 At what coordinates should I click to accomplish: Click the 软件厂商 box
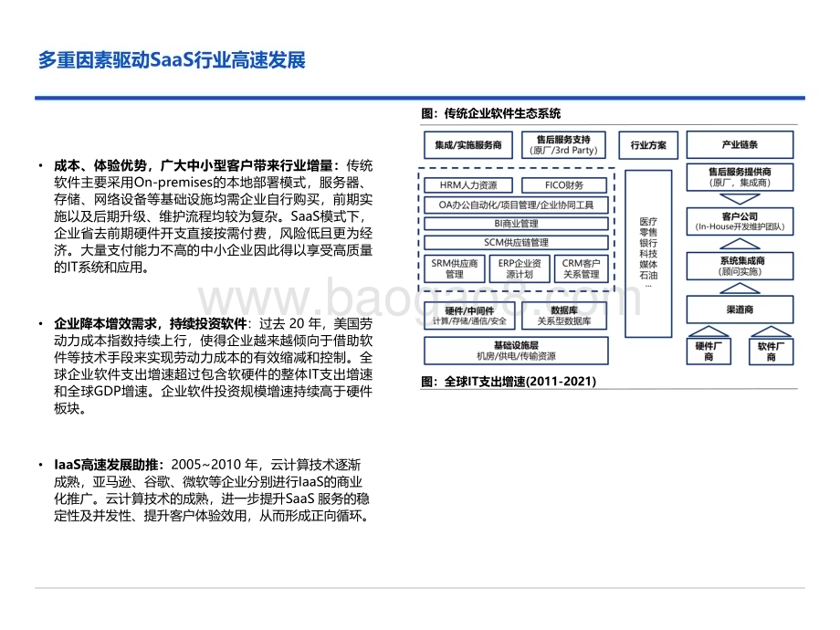(x=771, y=352)
